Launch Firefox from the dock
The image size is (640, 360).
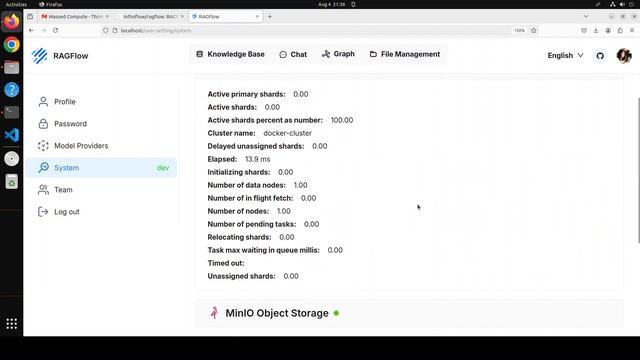click(11, 21)
